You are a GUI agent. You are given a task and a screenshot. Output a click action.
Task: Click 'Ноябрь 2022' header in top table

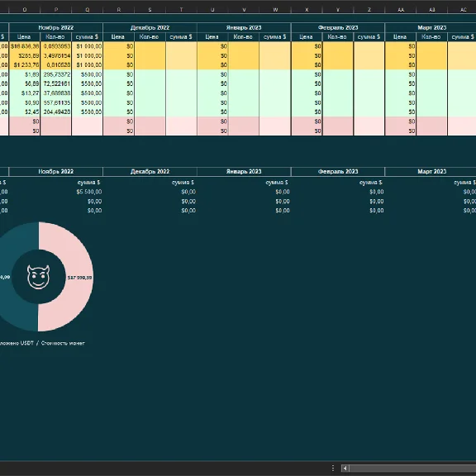[56, 27]
